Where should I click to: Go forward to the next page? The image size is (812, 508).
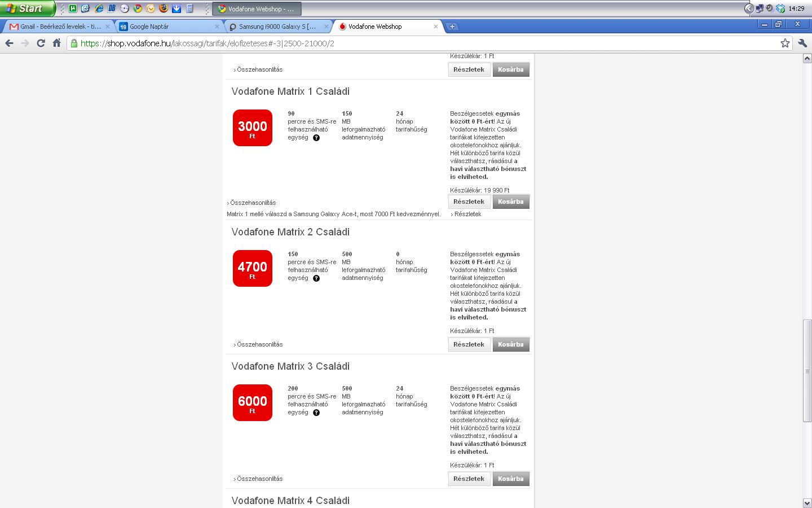pos(25,43)
